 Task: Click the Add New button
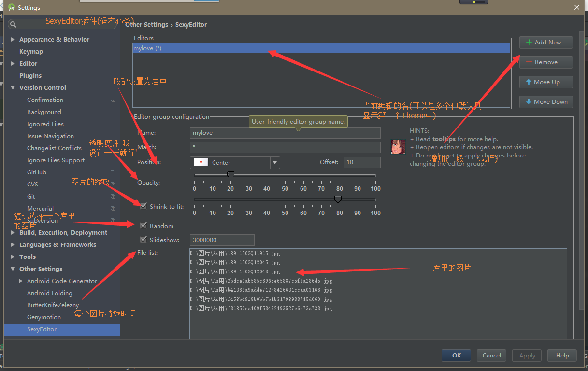click(546, 43)
